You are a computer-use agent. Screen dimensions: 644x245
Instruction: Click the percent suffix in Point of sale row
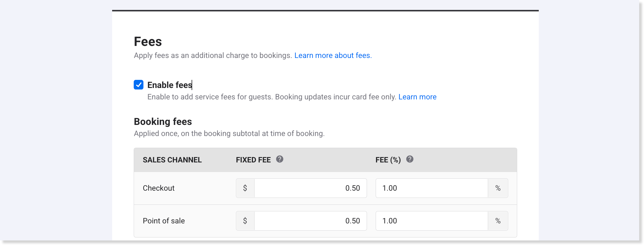(498, 221)
